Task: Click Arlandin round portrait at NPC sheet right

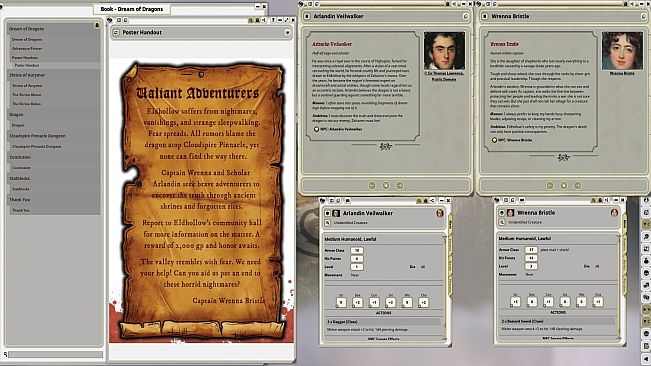Action: coord(440,213)
